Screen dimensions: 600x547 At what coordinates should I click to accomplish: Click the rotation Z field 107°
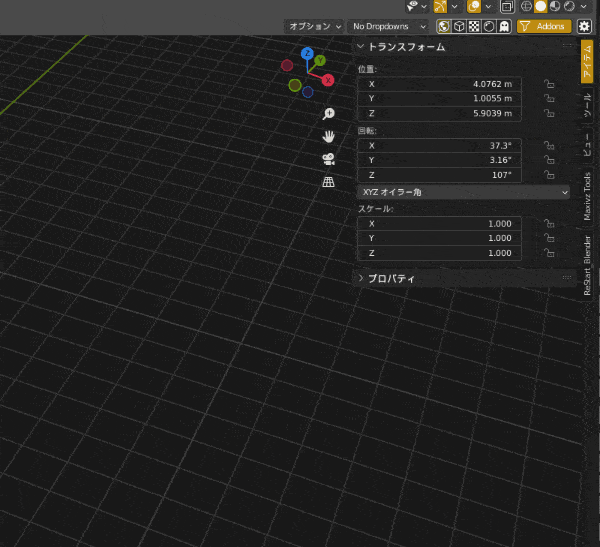(439, 175)
